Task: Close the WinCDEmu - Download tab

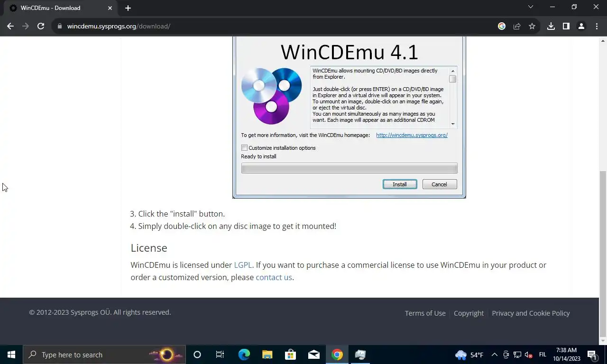Action: (110, 8)
